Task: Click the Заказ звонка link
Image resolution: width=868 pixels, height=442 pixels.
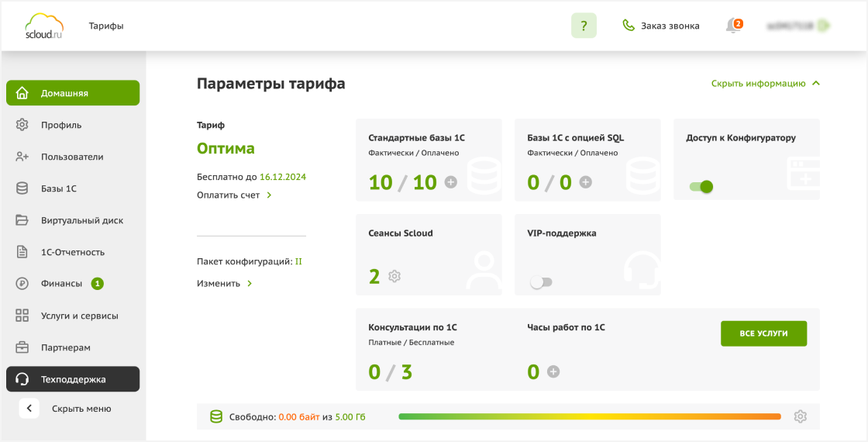Action: (x=670, y=26)
